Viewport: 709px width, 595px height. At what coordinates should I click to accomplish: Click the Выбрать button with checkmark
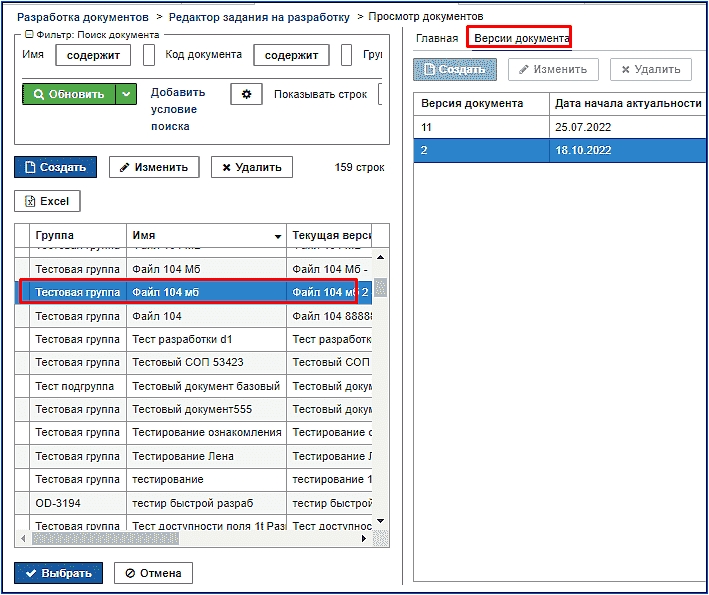59,573
